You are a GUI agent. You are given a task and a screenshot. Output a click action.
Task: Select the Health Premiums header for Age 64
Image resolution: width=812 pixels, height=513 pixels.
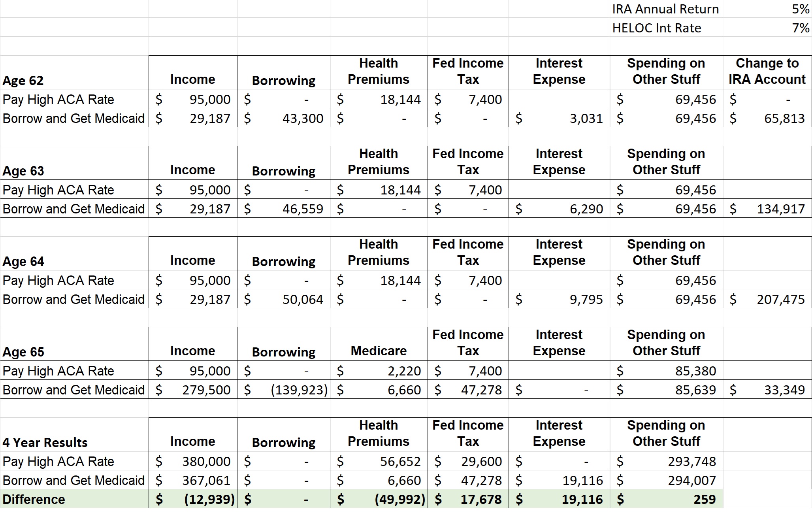pos(378,252)
